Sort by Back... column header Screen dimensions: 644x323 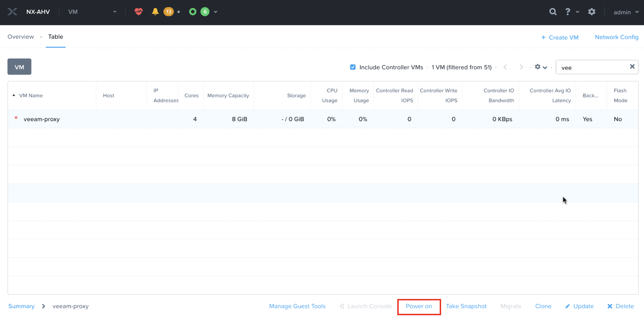click(590, 95)
